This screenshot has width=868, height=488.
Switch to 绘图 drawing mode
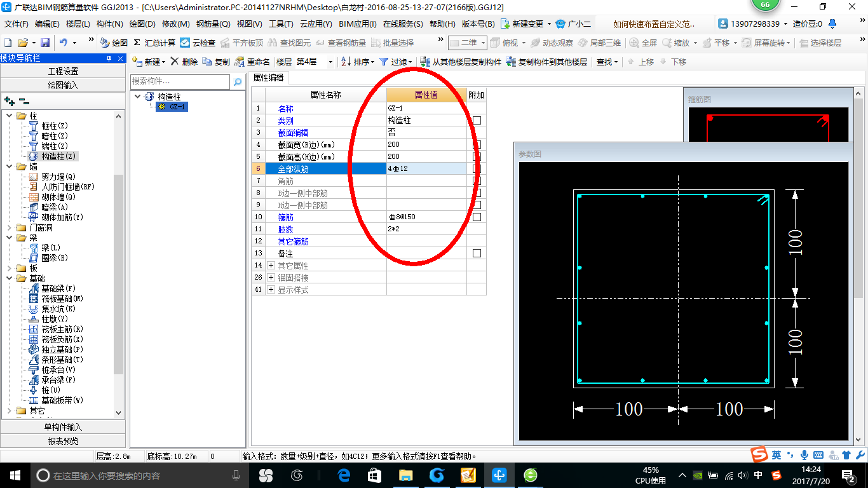point(114,43)
